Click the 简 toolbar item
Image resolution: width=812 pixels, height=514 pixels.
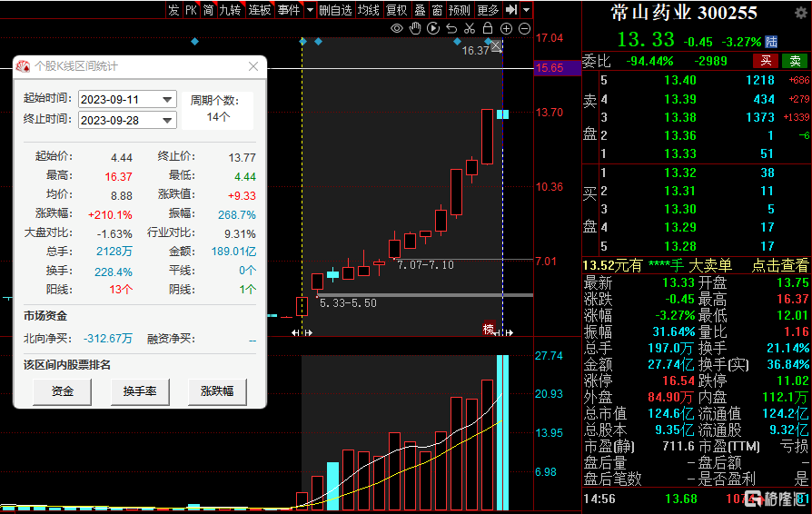coord(208,10)
